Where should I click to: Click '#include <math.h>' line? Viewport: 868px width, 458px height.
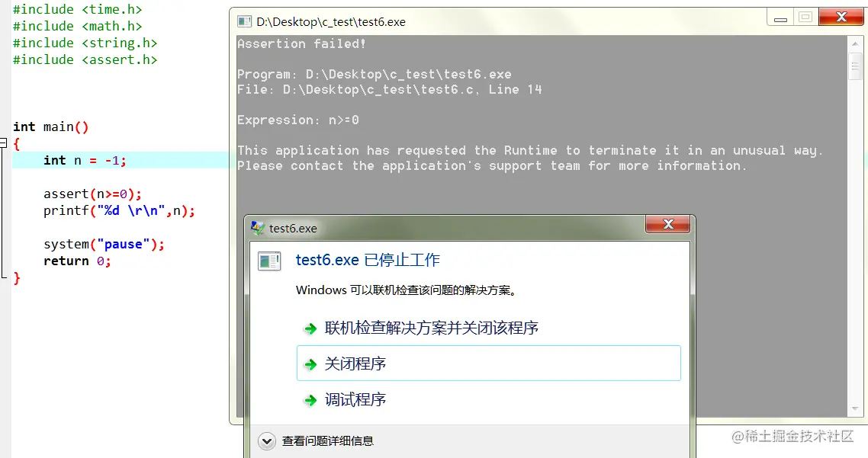pos(78,26)
